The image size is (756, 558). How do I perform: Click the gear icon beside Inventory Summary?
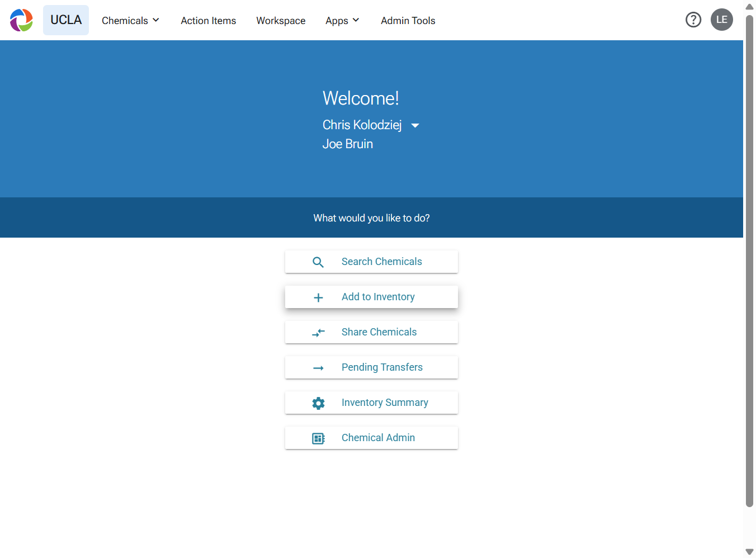click(x=318, y=403)
